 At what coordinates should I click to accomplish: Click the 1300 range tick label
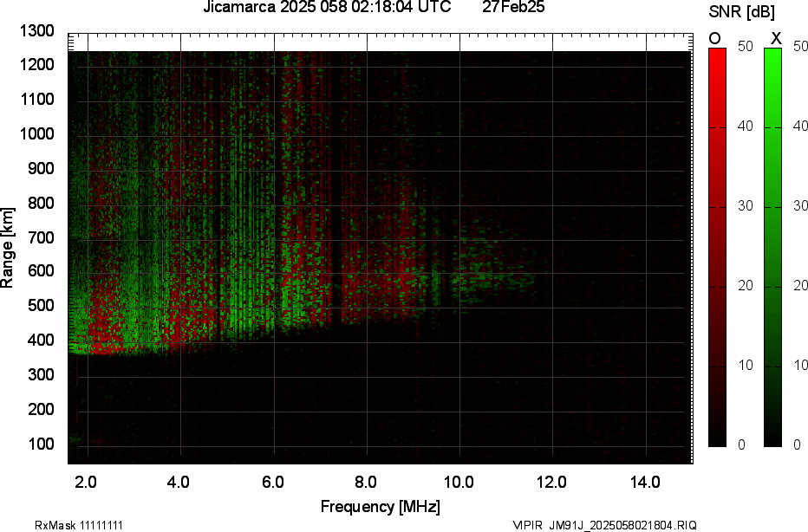(x=36, y=31)
